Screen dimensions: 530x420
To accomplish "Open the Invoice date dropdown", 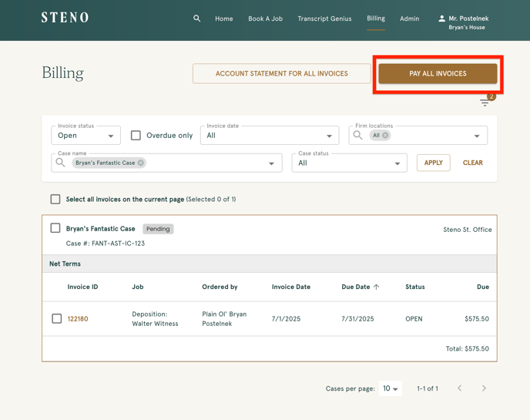I will [x=270, y=136].
